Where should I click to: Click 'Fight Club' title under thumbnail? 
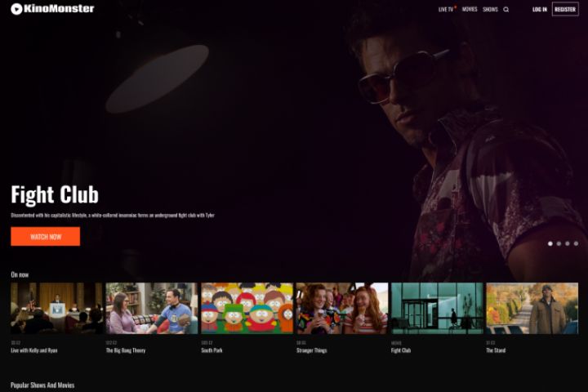tap(401, 350)
